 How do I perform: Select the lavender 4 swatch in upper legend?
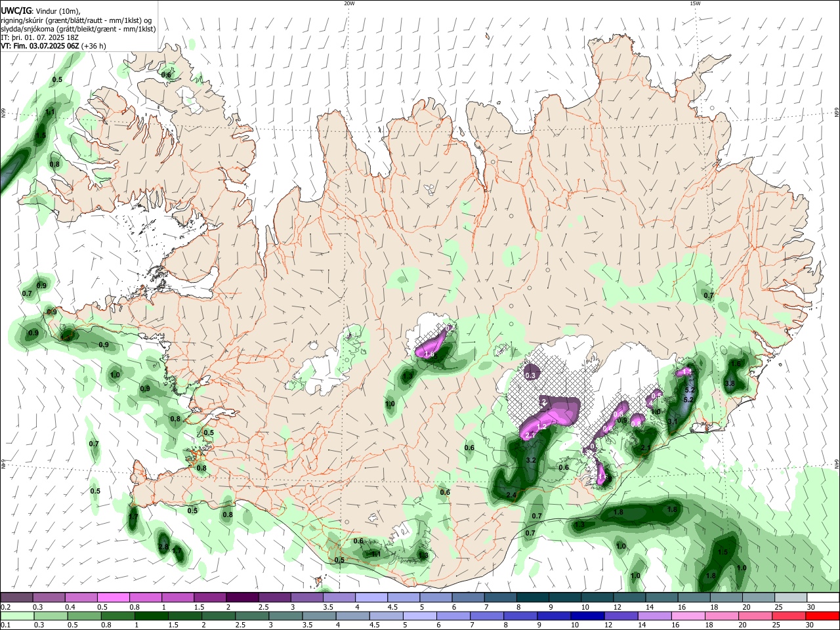pyautogui.click(x=370, y=597)
